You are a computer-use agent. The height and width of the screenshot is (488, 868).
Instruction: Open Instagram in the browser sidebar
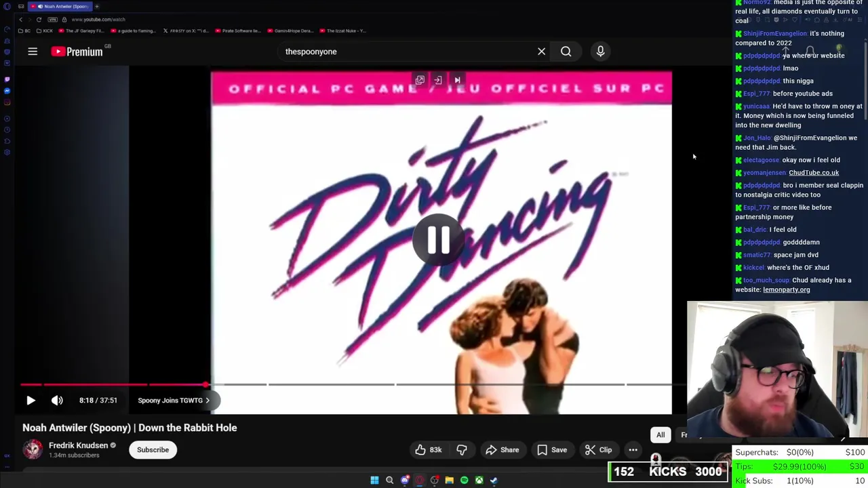point(7,103)
